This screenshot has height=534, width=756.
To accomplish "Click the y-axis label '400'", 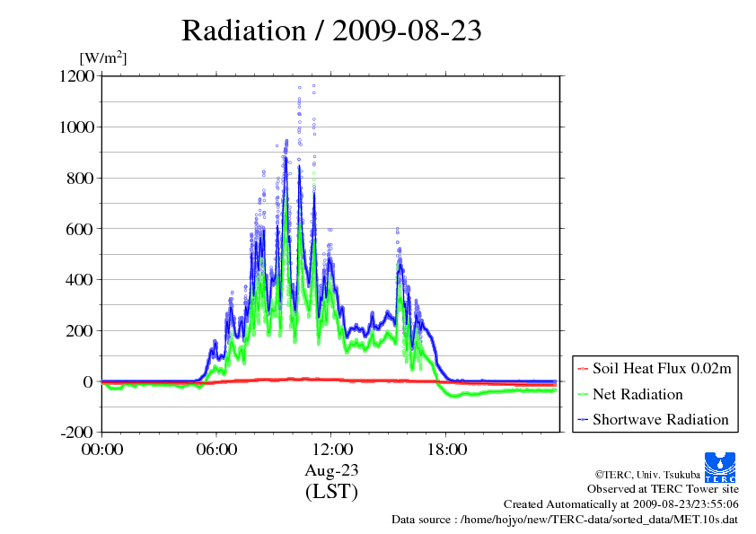I will click(x=80, y=279).
